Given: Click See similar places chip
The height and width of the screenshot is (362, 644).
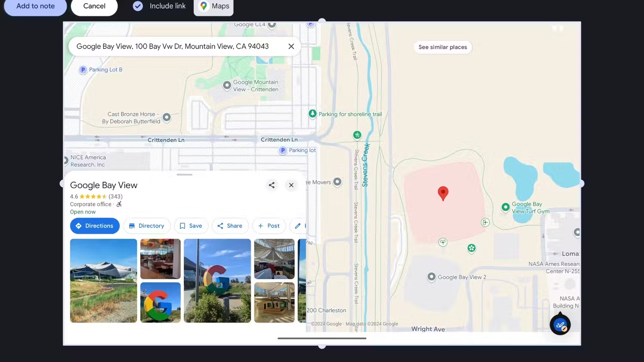Looking at the screenshot, I should coord(442,47).
